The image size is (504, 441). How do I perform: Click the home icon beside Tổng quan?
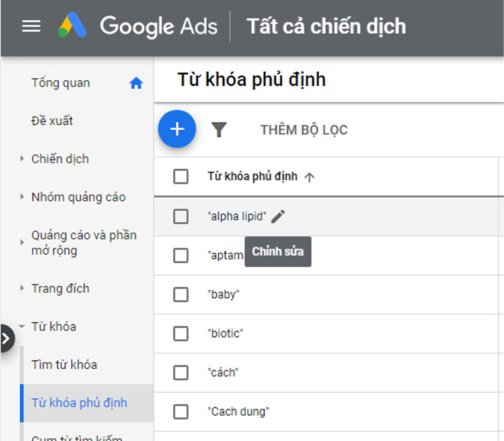[136, 83]
